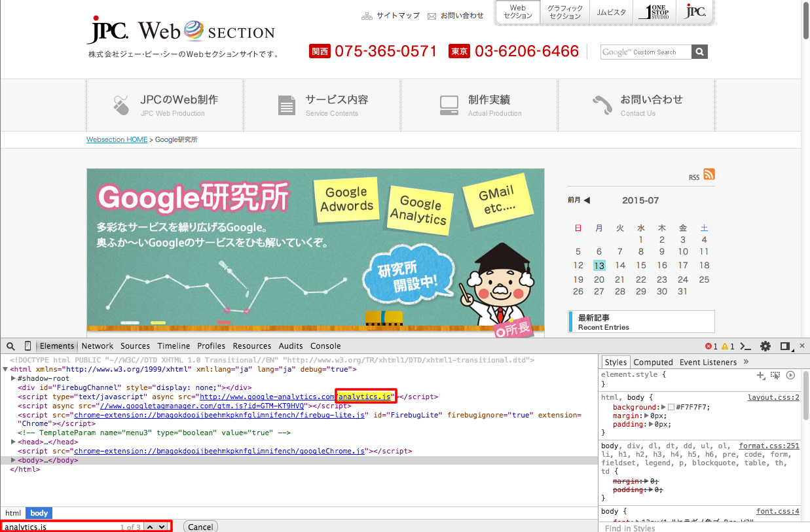Go to next search result arrow
Screen dimensions: 810x532
pyautogui.click(x=162, y=527)
